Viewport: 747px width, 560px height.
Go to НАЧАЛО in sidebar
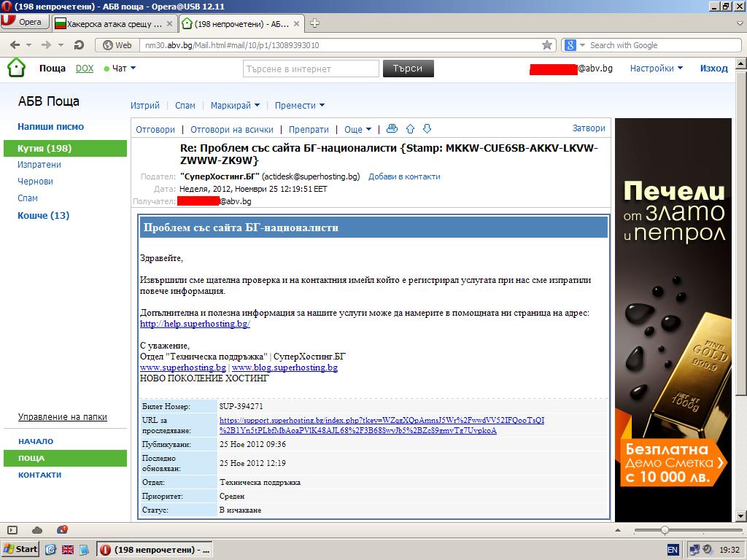(x=36, y=441)
